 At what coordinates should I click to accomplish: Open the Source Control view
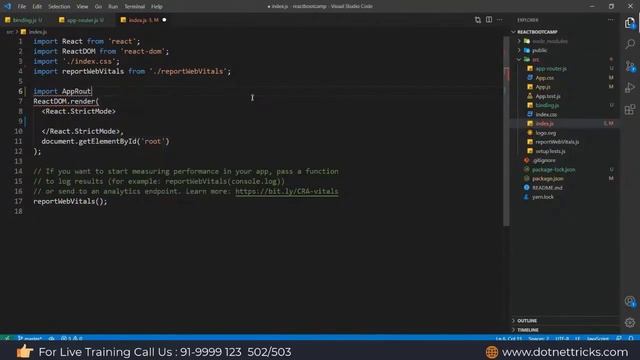(630, 66)
